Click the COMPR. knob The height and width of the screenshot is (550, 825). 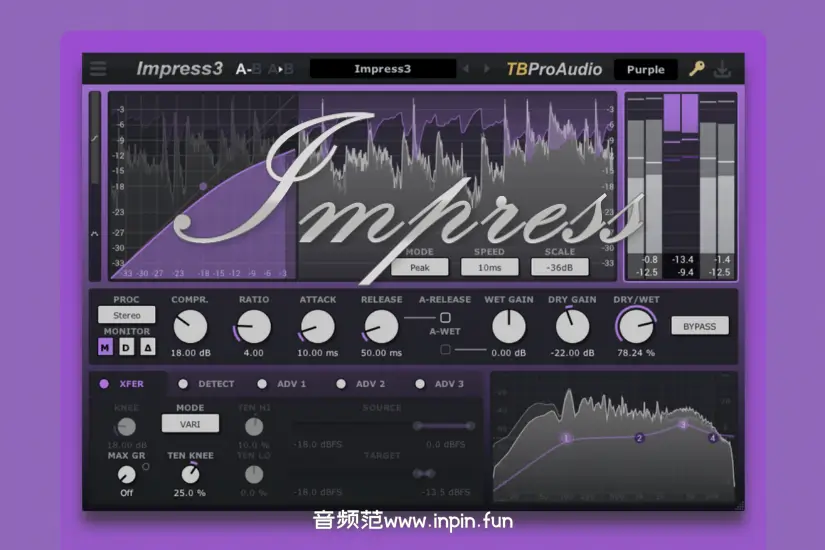(190, 326)
